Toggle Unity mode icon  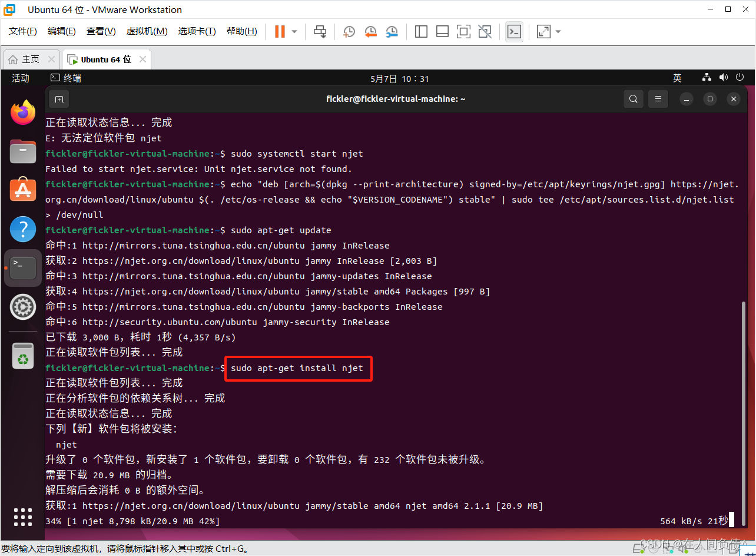point(485,31)
